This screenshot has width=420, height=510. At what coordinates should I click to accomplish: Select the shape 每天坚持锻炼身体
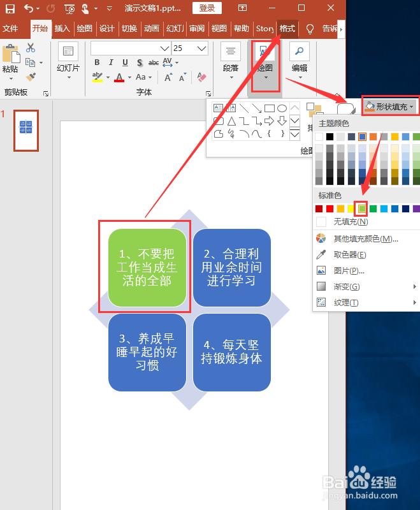coord(232,353)
